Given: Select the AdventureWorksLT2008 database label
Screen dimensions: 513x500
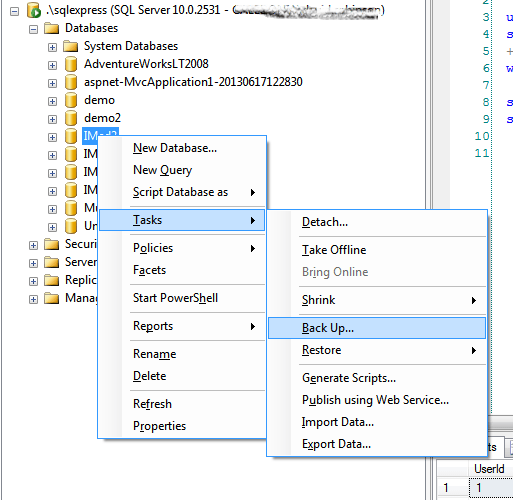Looking at the screenshot, I should pyautogui.click(x=146, y=64).
